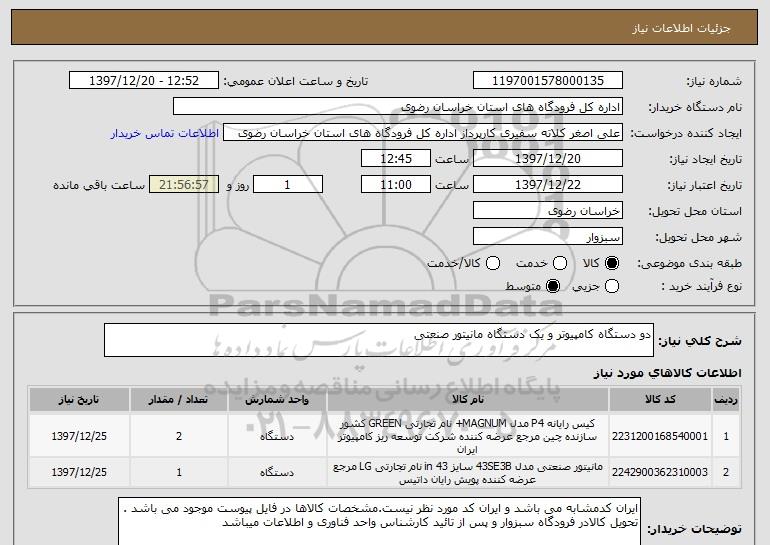This screenshot has height=545, width=770.
Task: Select the خدمت radio button
Action: [x=560, y=263]
